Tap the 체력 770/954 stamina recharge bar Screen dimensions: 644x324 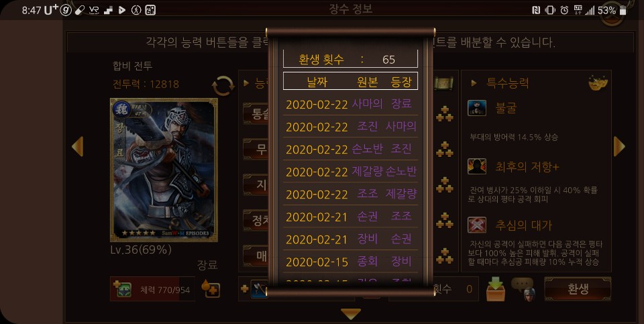tap(152, 289)
